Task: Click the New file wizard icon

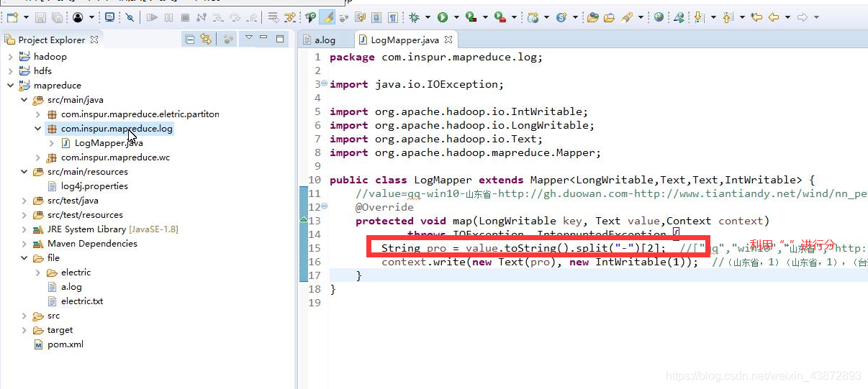Action: [12, 17]
